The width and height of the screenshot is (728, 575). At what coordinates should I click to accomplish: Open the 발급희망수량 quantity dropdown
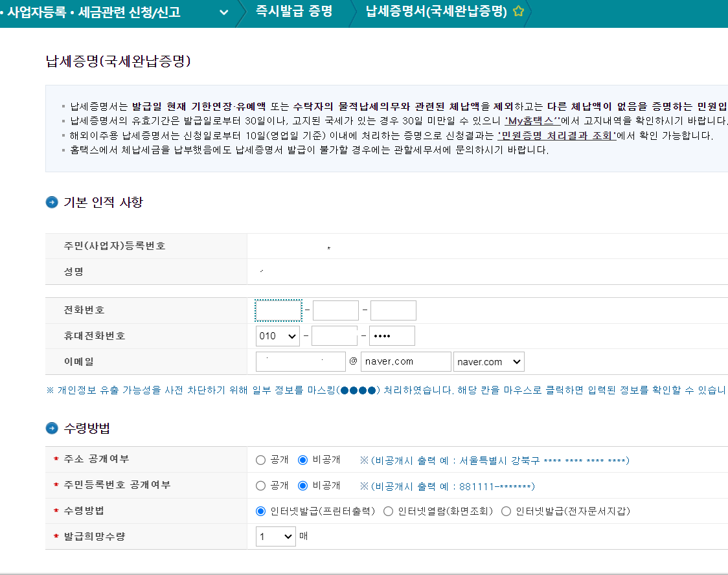[275, 536]
